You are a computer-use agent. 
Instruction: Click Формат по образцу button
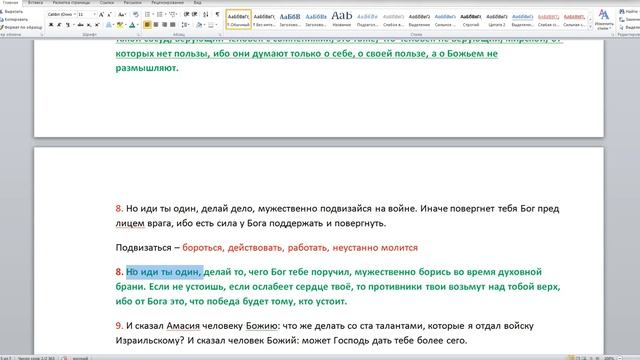pos(21,27)
